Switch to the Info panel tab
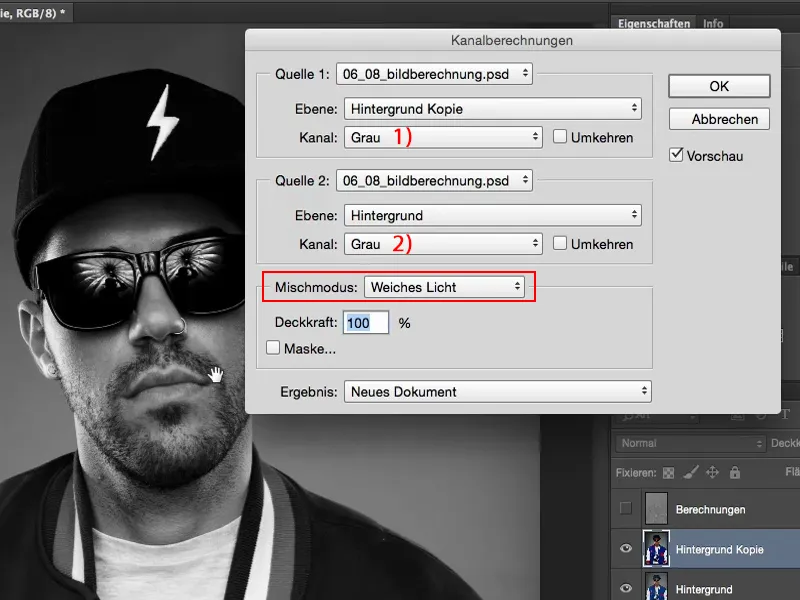 [713, 23]
